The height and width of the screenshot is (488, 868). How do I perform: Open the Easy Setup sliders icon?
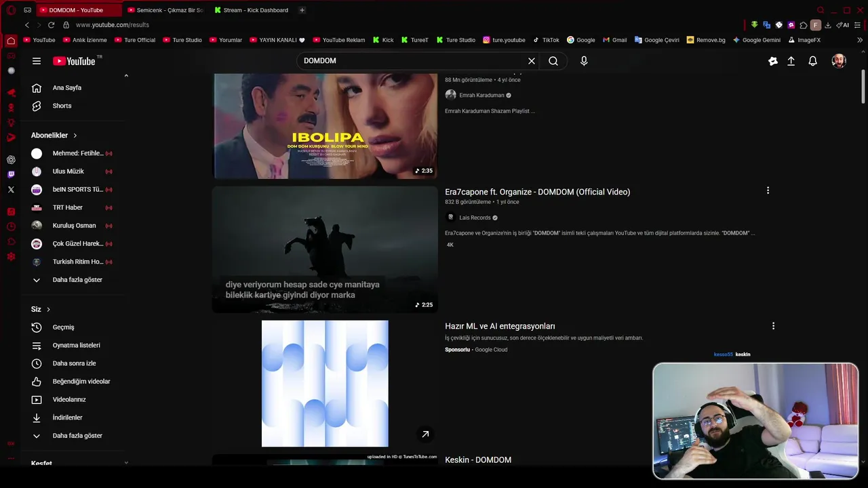[858, 25]
